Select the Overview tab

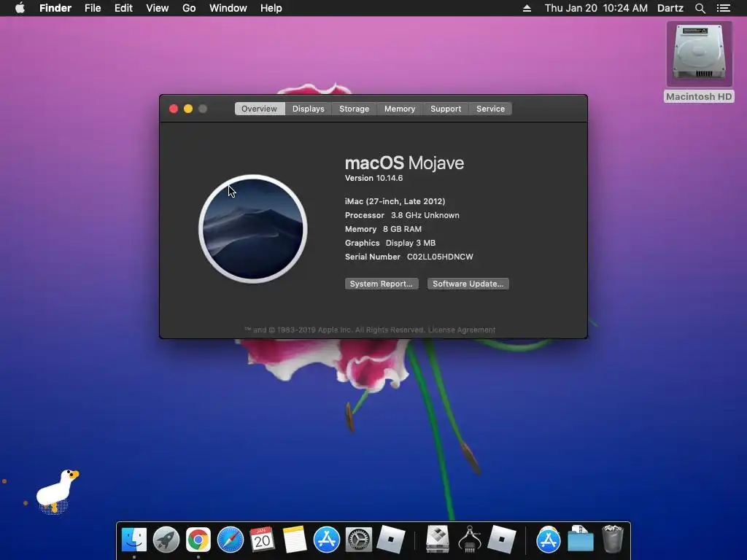click(x=259, y=109)
